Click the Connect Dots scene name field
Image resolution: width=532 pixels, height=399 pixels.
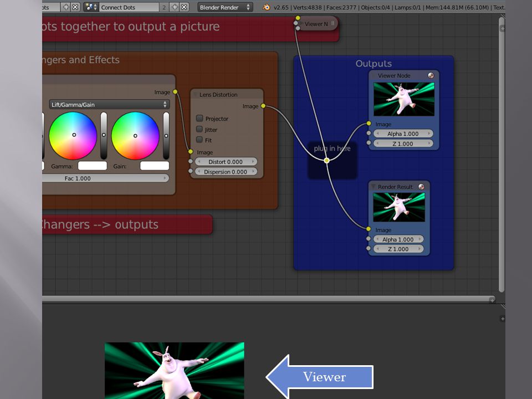pyautogui.click(x=129, y=7)
